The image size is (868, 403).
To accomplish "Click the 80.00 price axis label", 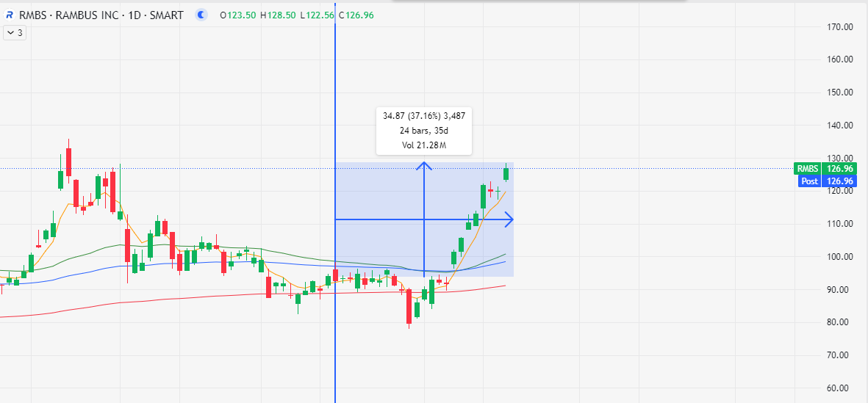I will [839, 322].
